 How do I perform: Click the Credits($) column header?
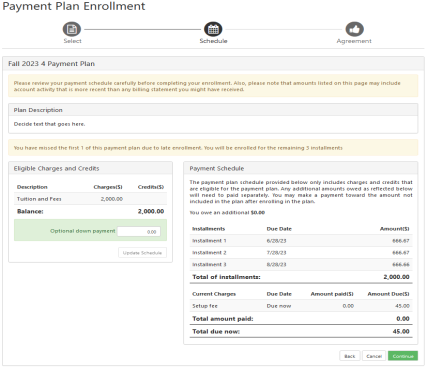click(151, 187)
